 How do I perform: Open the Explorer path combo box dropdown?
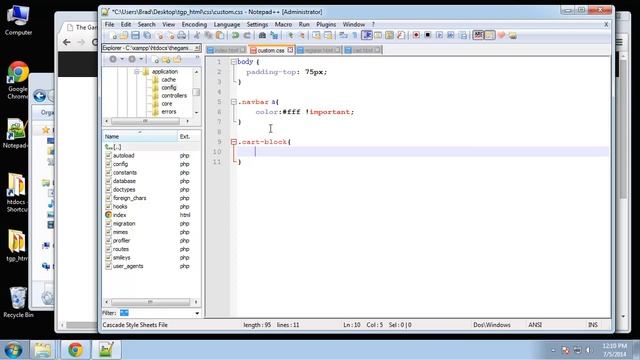[197, 48]
